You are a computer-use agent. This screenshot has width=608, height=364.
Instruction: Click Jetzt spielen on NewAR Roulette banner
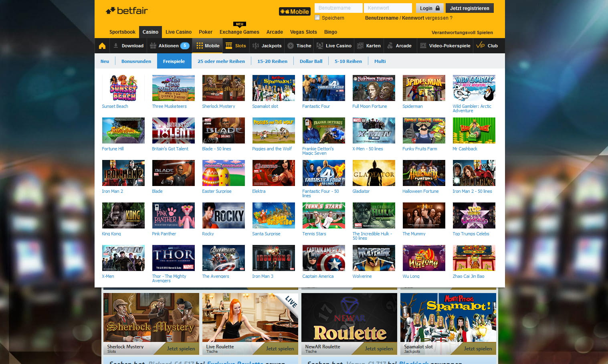click(x=379, y=349)
